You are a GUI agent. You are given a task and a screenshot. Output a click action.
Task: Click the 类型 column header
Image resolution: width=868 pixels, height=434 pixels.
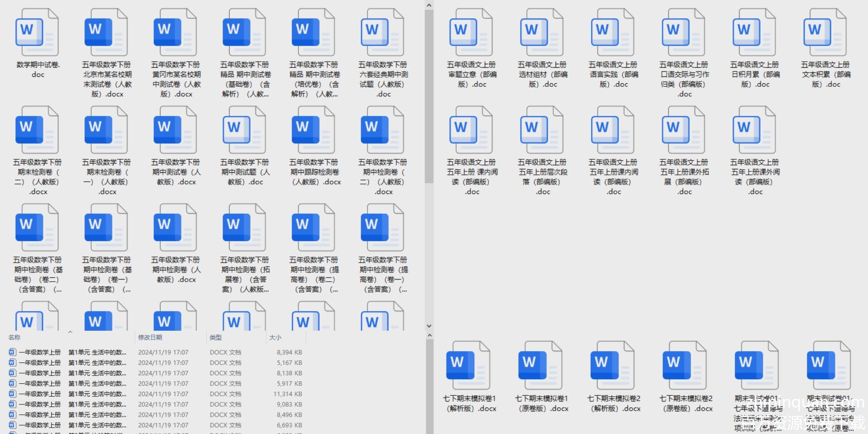click(x=216, y=337)
